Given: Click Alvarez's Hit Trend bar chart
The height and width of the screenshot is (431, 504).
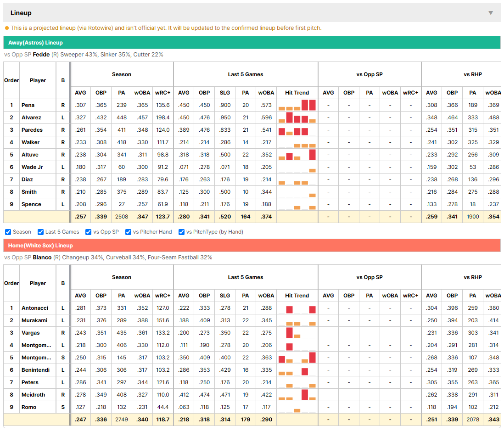Looking at the screenshot, I should (297, 118).
